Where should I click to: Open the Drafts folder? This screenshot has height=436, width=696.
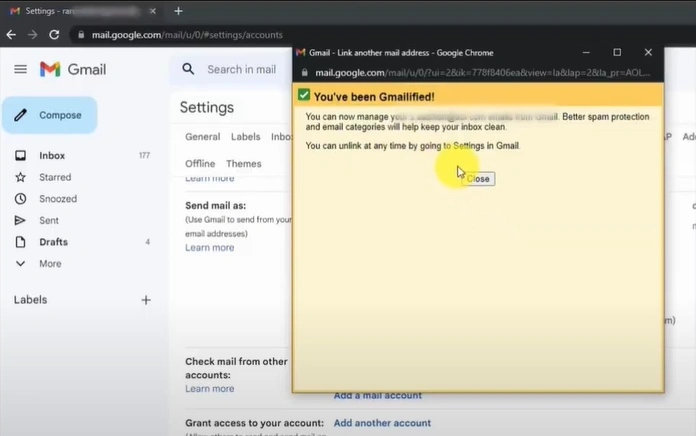(x=53, y=242)
